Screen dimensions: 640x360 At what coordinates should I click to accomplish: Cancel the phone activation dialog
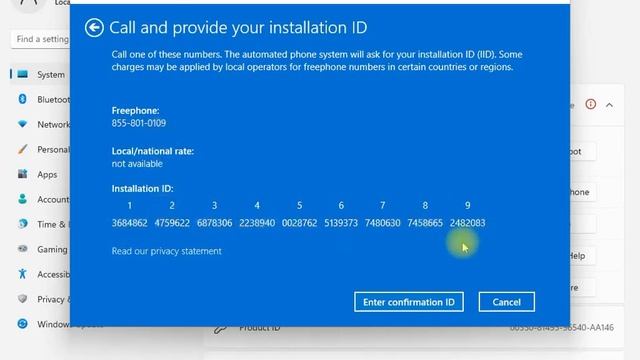tap(507, 302)
